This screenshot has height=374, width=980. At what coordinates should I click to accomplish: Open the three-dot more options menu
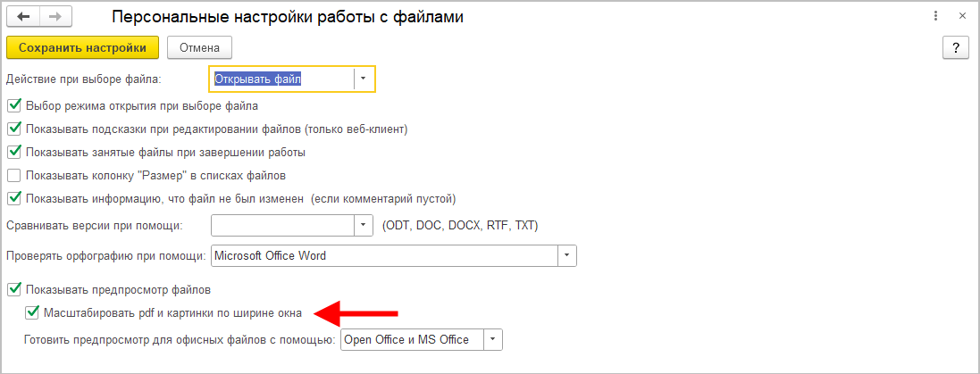click(x=934, y=17)
